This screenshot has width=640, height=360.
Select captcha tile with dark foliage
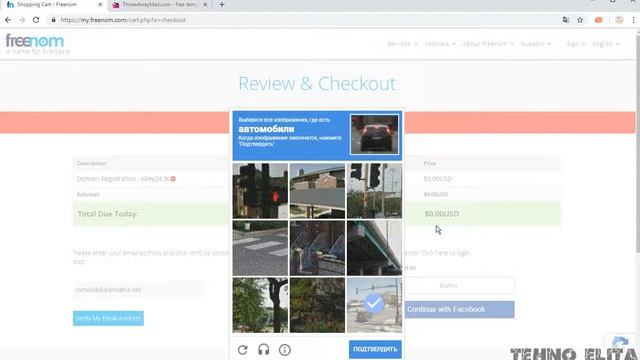[317, 305]
